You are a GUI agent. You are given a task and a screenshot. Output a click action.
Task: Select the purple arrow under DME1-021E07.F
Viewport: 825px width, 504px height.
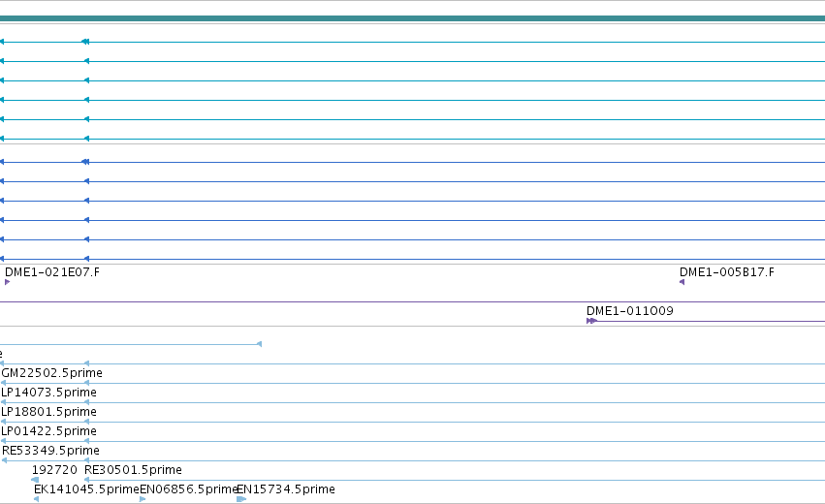(8, 282)
